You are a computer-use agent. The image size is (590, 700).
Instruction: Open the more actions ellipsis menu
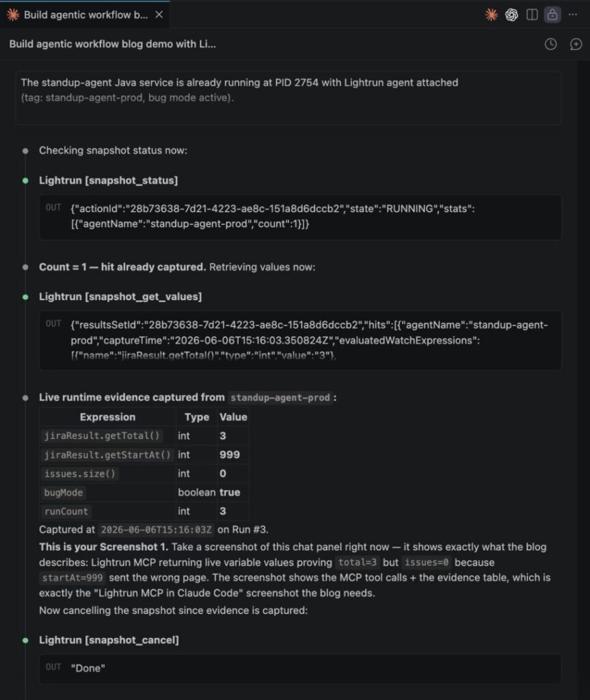coord(573,15)
